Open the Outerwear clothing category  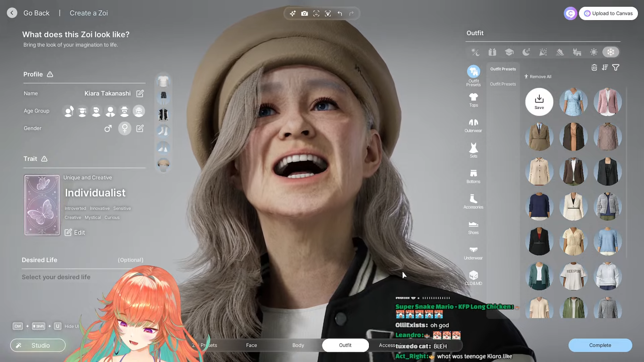click(473, 125)
